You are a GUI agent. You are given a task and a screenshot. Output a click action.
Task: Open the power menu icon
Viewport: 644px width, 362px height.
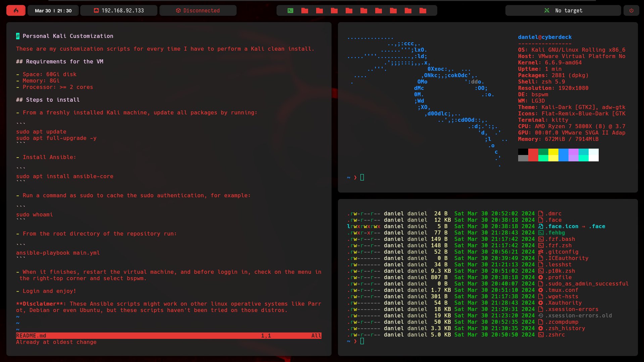(631, 10)
